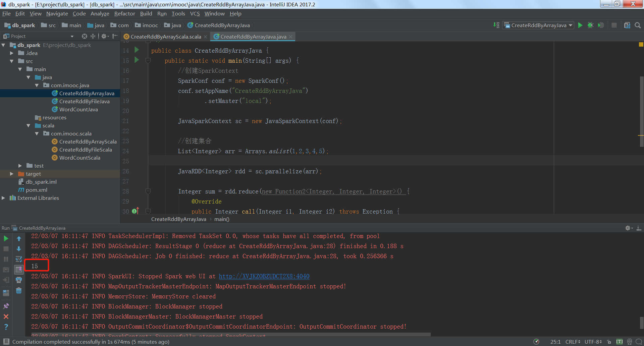The image size is (644, 346).
Task: Click the CRLF line separator selector
Action: coord(573,342)
